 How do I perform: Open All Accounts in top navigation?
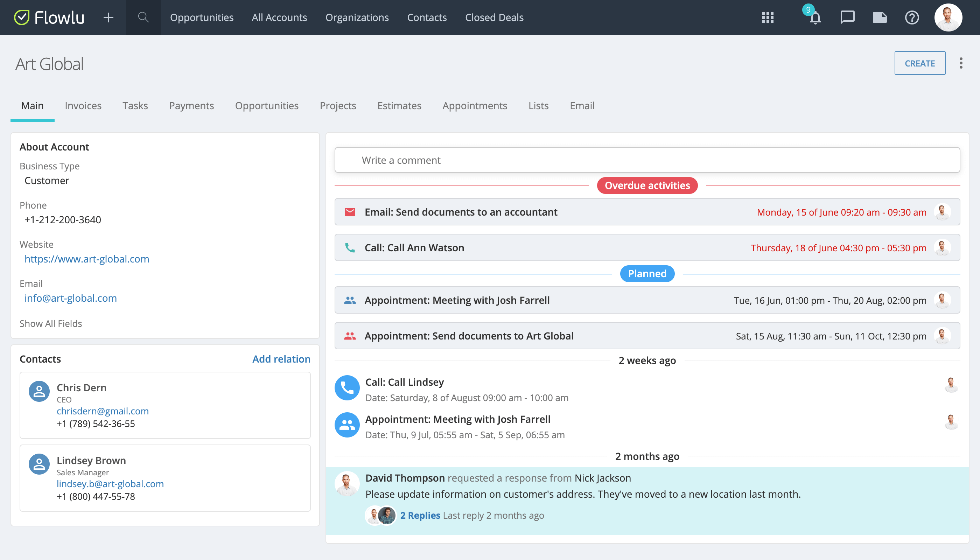pos(279,17)
